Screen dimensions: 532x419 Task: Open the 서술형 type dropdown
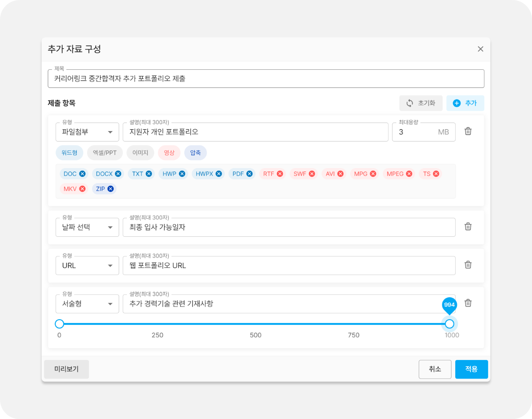click(x=87, y=304)
